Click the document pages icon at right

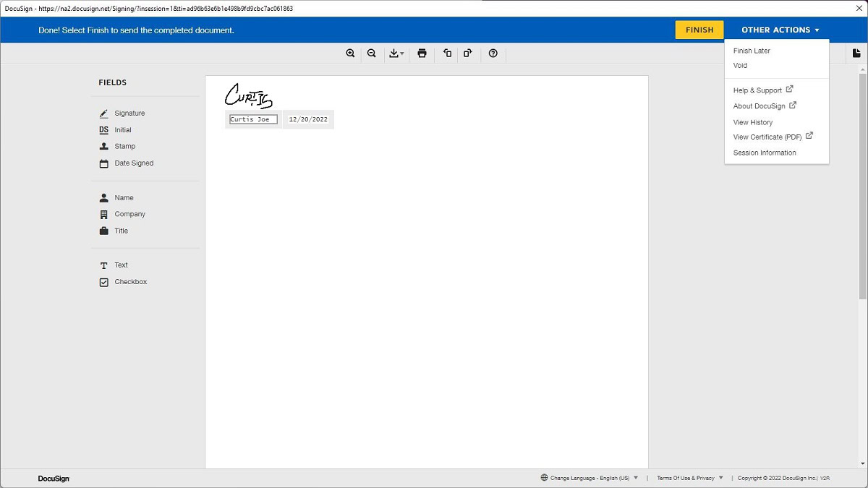(856, 53)
